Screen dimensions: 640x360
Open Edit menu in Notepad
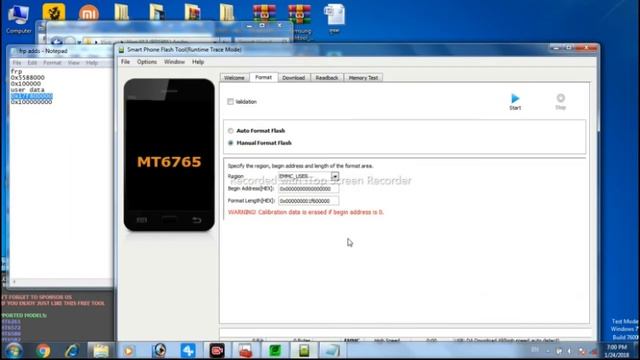point(32,63)
